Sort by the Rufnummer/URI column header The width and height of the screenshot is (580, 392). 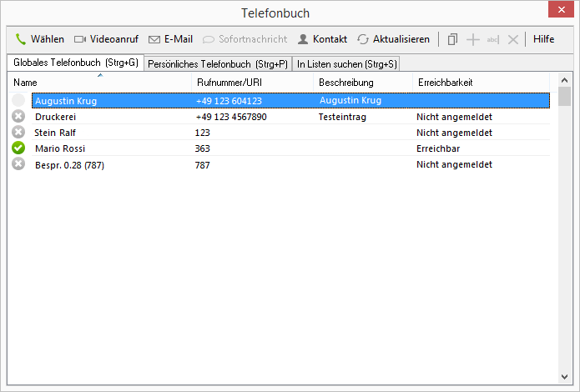(252, 83)
